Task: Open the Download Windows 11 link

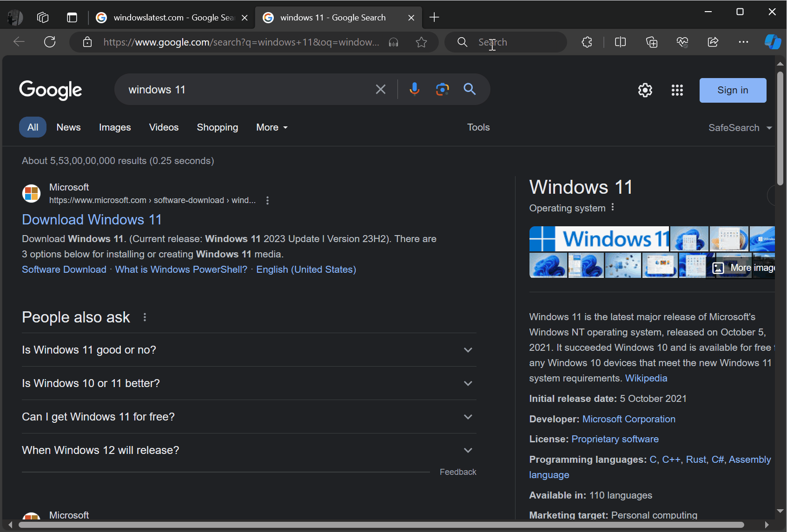Action: pos(92,219)
